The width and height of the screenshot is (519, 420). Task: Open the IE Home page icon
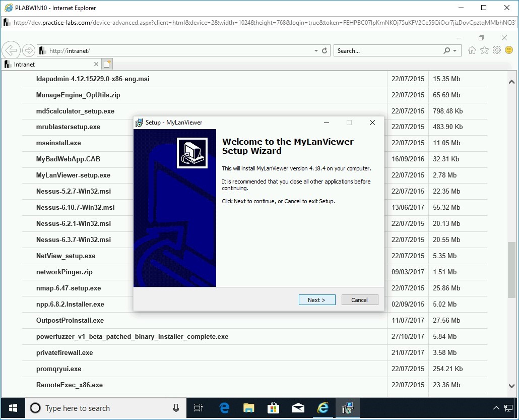coord(472,50)
